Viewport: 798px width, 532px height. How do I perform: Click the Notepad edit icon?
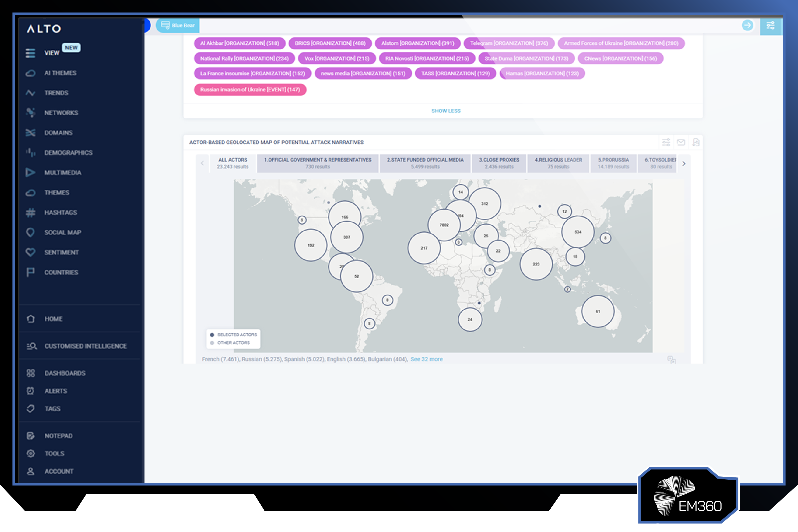click(x=30, y=436)
